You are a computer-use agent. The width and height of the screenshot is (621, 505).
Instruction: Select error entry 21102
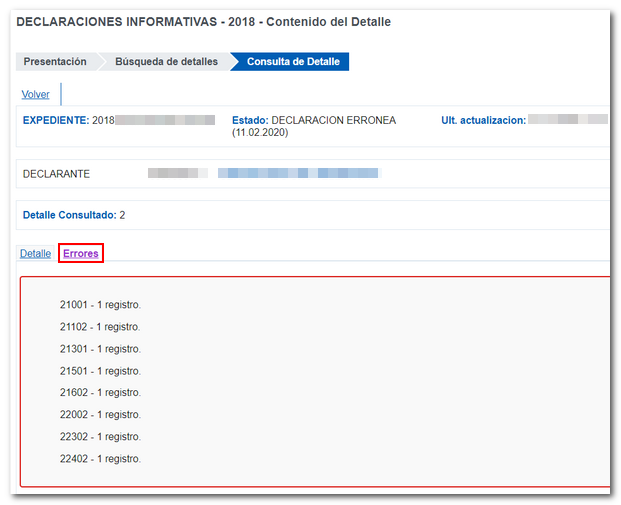[x=100, y=327]
